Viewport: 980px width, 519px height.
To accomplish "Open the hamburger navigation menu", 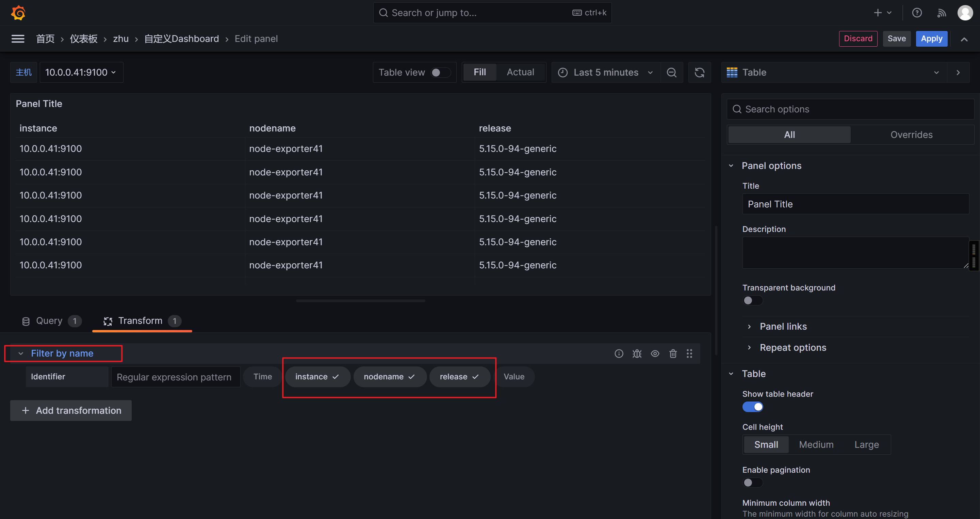I will point(18,39).
